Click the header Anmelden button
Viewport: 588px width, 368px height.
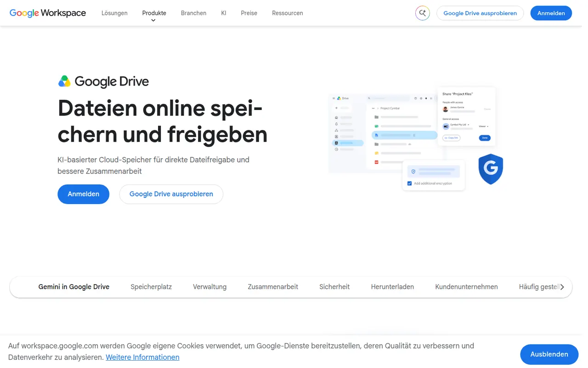tap(551, 13)
